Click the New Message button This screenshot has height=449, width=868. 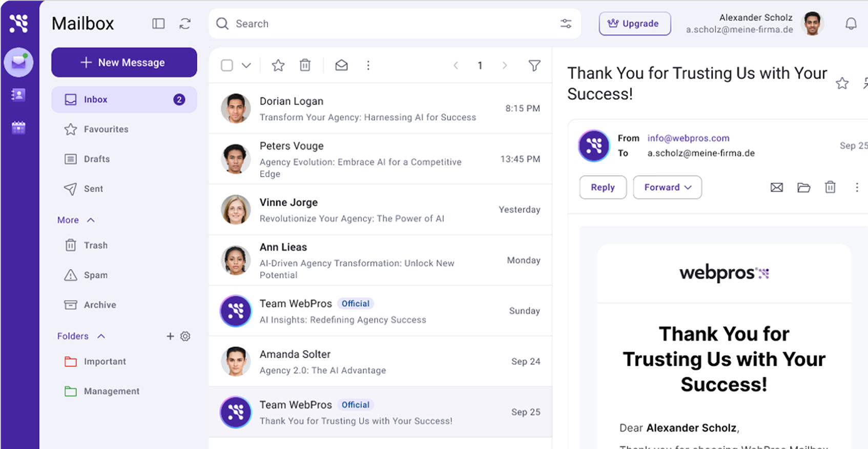click(124, 63)
